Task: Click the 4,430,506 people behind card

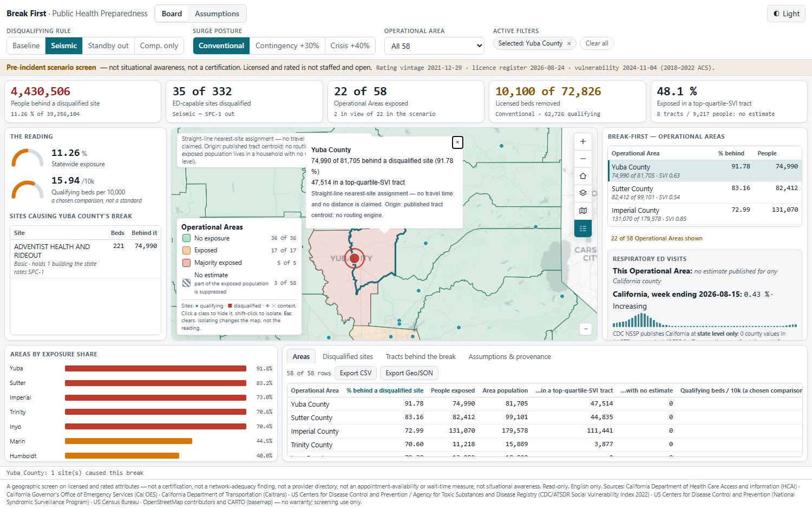Action: 83,102
